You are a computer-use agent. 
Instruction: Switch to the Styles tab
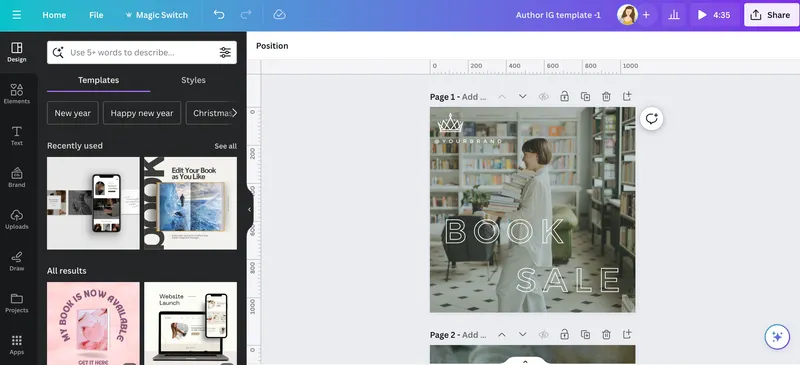pos(193,80)
